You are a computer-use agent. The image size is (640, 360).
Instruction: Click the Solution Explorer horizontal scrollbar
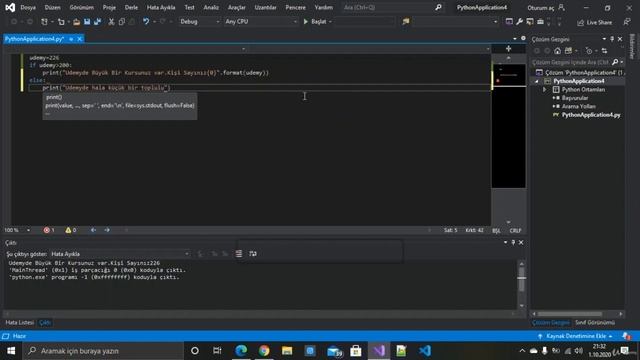(569, 314)
